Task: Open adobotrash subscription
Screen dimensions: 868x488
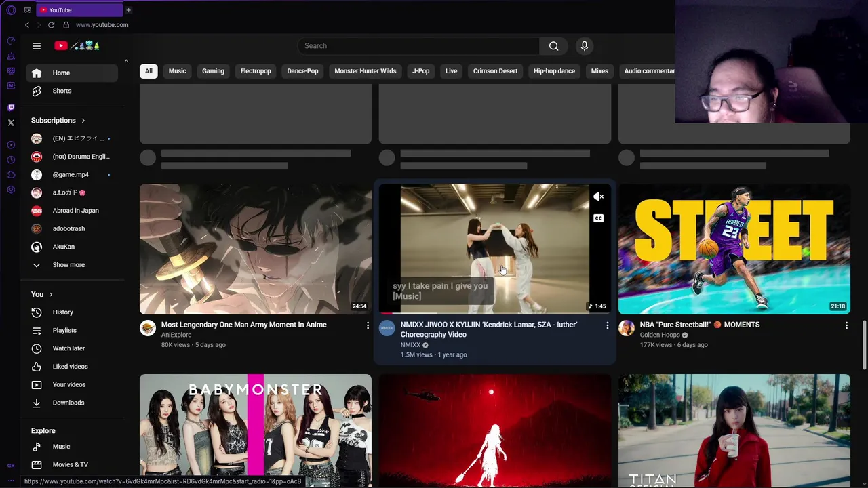Action: [72, 229]
